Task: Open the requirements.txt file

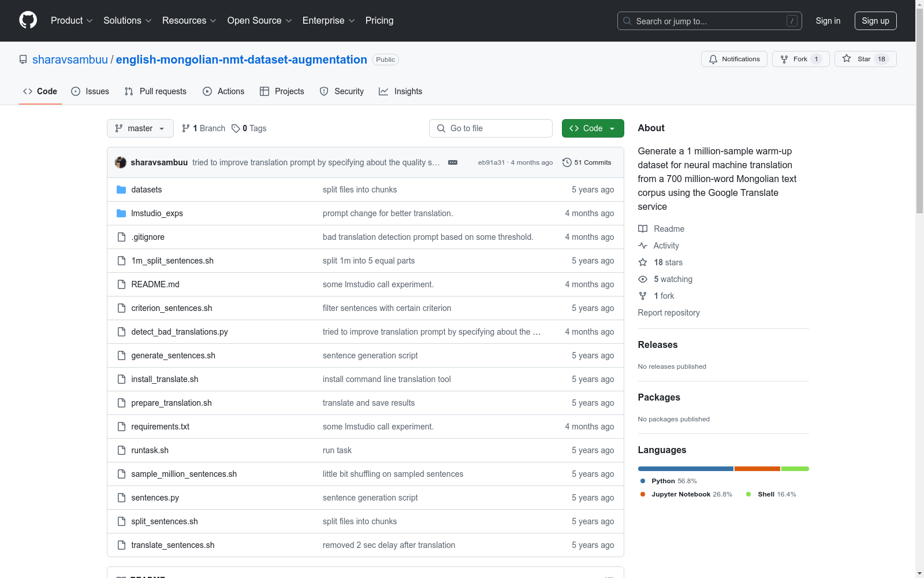Action: (x=161, y=427)
